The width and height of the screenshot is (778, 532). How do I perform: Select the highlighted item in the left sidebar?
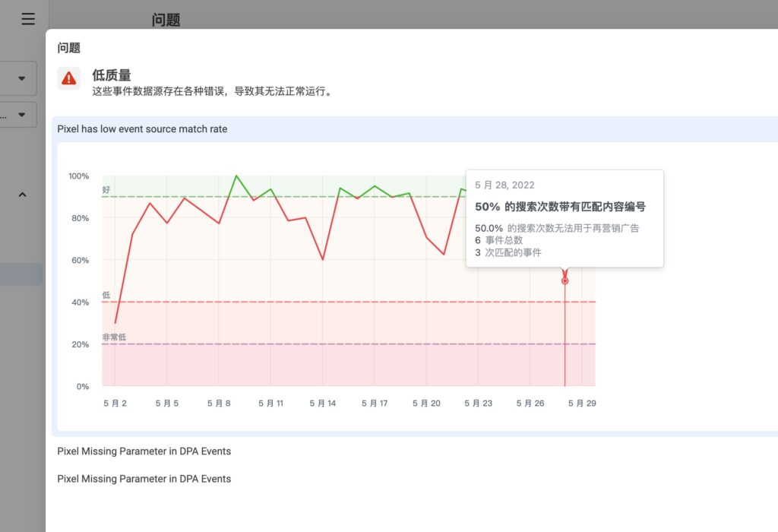pos(21,274)
